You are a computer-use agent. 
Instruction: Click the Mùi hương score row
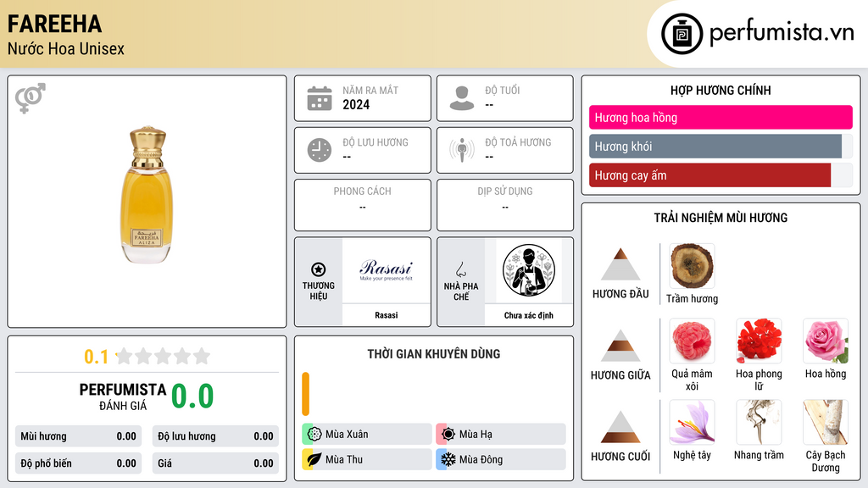[79, 436]
